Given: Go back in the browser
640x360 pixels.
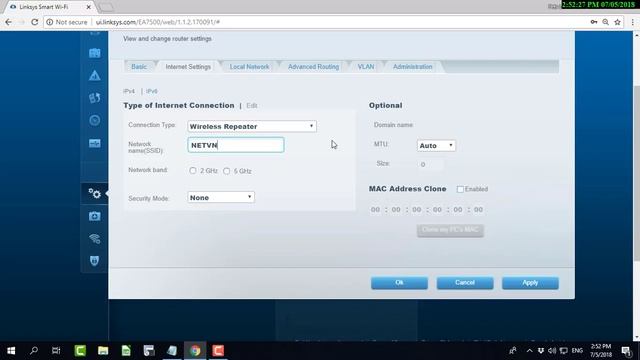Looking at the screenshot, I should click(x=9, y=22).
